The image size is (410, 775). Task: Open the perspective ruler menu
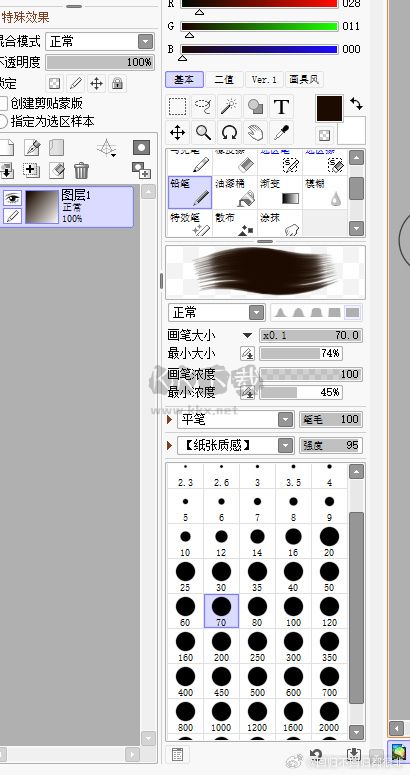click(x=107, y=148)
